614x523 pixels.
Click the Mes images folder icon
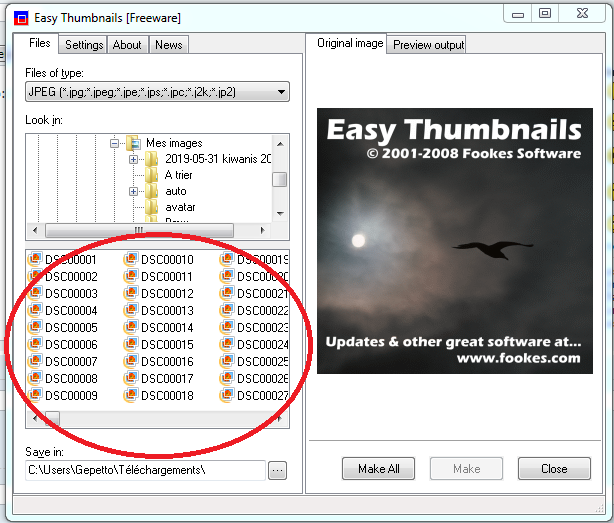coord(133,143)
